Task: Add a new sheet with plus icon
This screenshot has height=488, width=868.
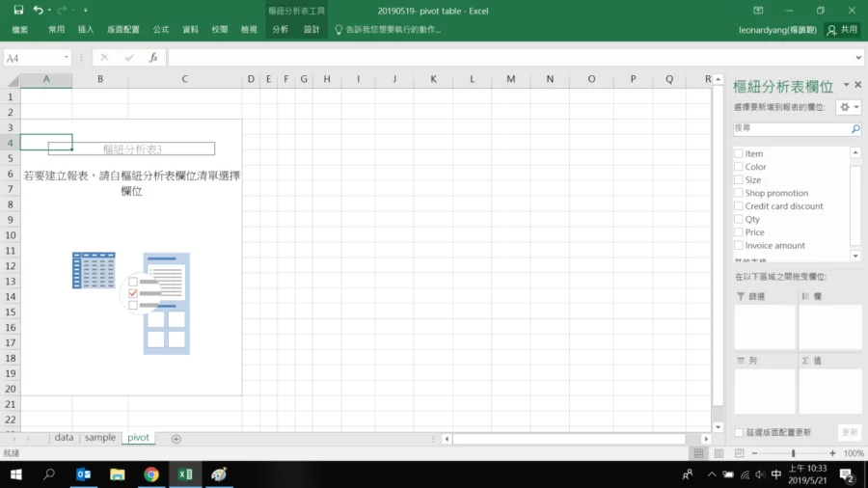Action: coord(176,439)
